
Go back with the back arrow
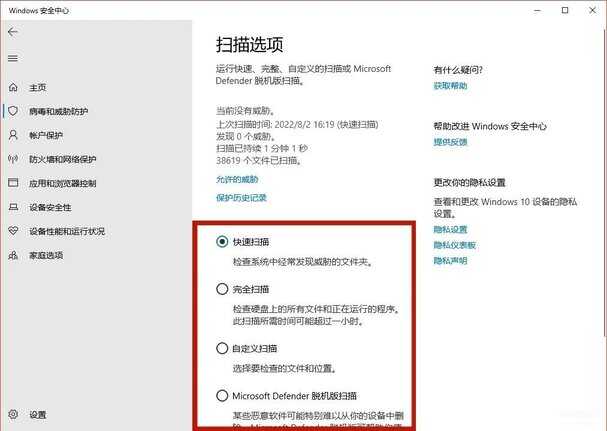pos(13,32)
